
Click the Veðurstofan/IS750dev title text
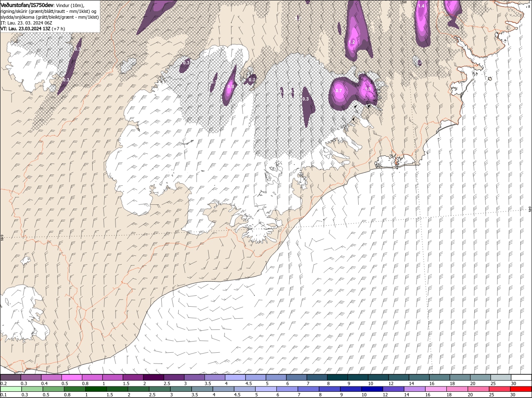tap(27, 5)
